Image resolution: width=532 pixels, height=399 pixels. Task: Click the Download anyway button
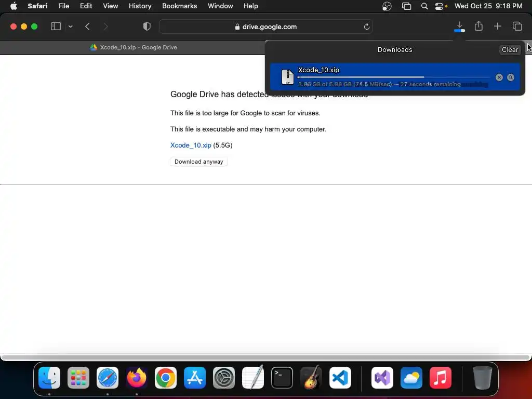click(x=199, y=162)
